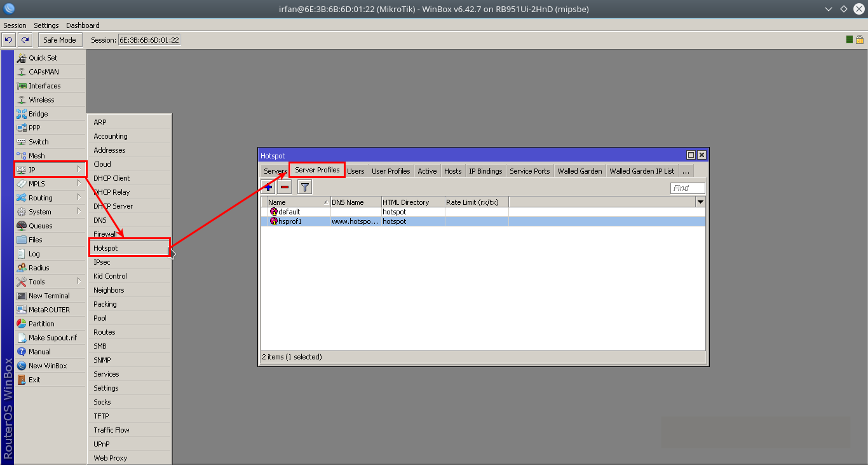The height and width of the screenshot is (465, 868).
Task: Click the Log icon in sidebar
Action: pyautogui.click(x=22, y=254)
